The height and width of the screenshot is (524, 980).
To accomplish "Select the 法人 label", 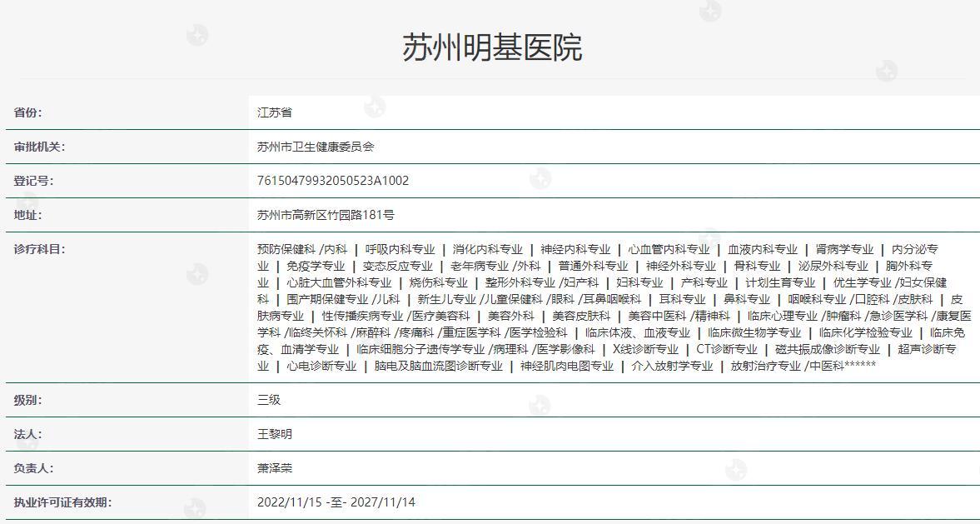I will point(27,434).
